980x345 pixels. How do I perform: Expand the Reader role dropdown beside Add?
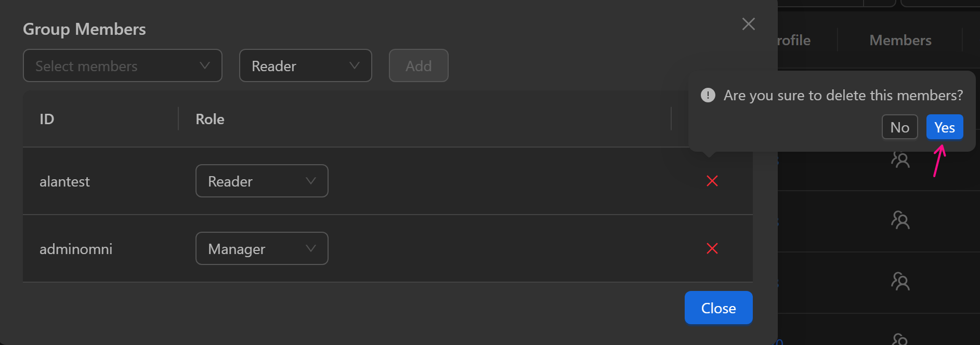[x=305, y=66]
